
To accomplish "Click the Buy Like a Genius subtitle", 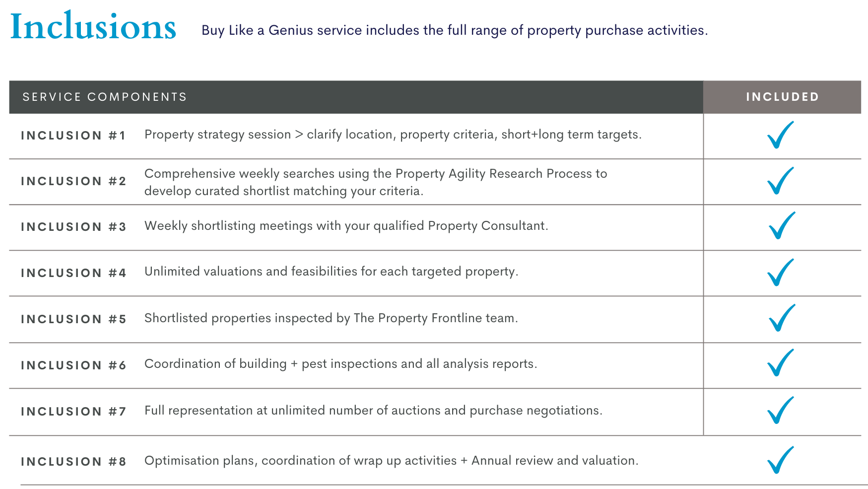I will [x=454, y=30].
